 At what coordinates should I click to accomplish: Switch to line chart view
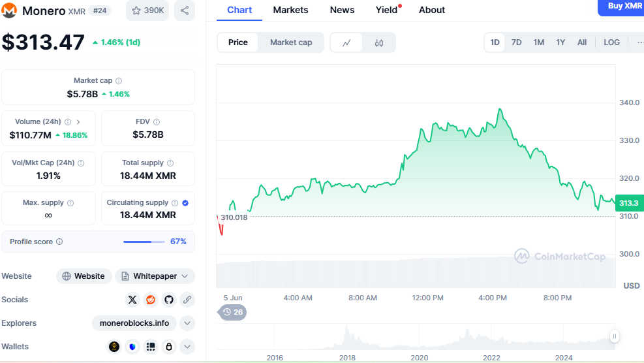[346, 42]
